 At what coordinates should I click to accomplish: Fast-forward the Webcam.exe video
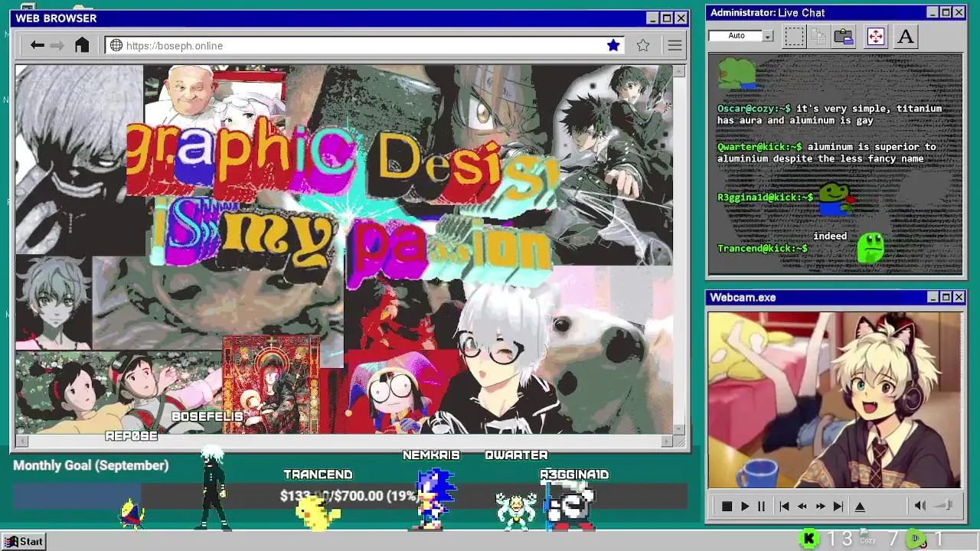(x=820, y=507)
